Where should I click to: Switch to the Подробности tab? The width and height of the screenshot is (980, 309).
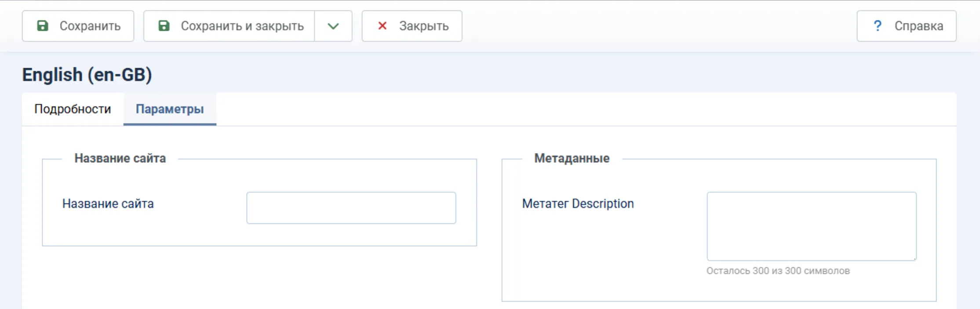click(x=73, y=109)
